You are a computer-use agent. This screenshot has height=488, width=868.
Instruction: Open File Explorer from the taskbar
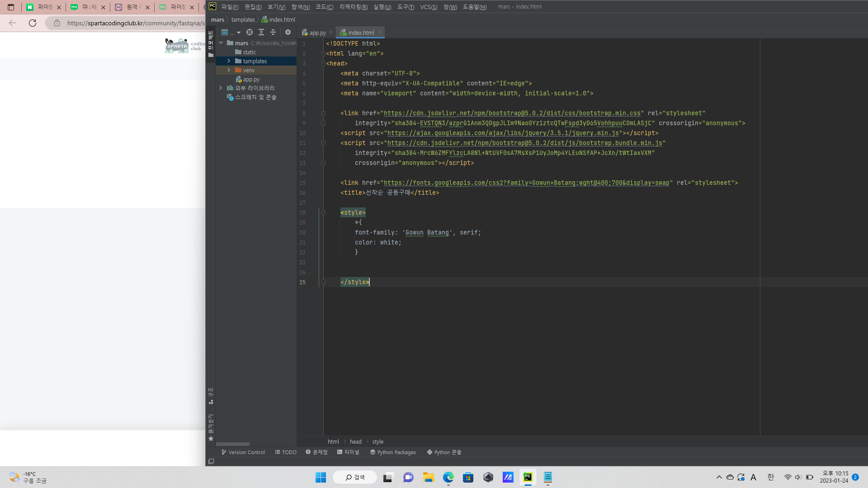[x=428, y=477]
